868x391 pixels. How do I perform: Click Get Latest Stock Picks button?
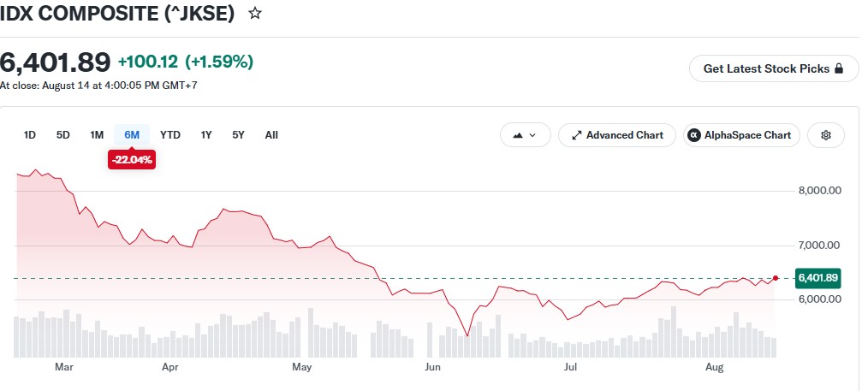[x=774, y=68]
